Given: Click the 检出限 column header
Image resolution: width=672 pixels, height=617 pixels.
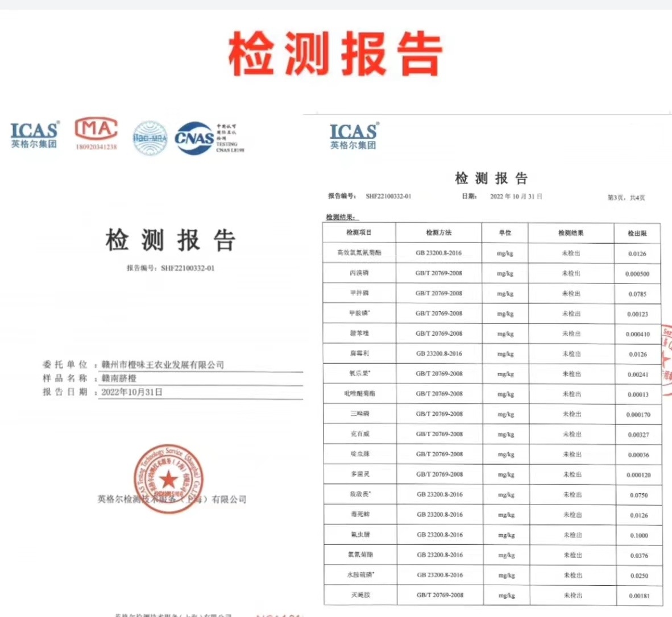Looking at the screenshot, I should point(637,234).
